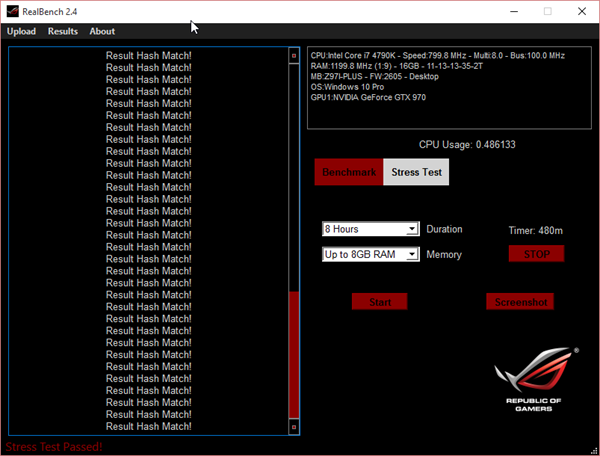Screen dimensions: 600x456
Task: Click the scrollbar track above the red thumb
Action: click(294, 178)
